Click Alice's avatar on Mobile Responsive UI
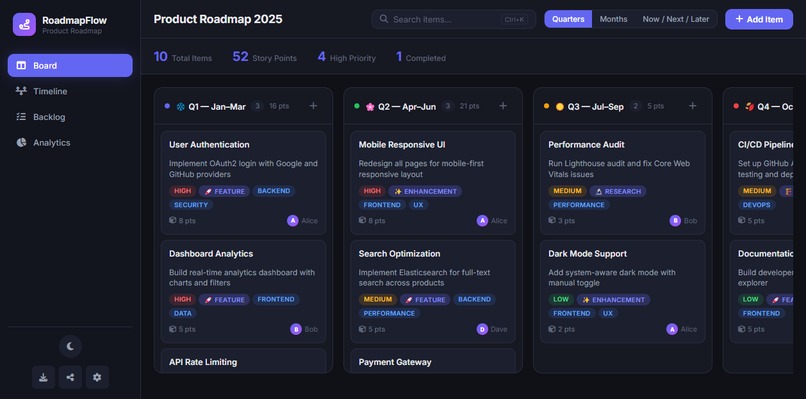Viewport: 806px width, 399px height. click(482, 221)
